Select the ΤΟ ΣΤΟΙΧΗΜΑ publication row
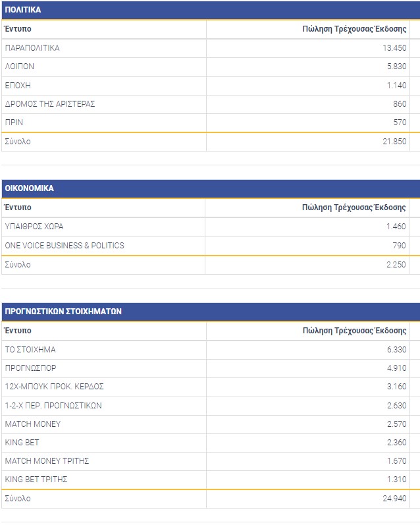This screenshot has height=525, width=420. 30,350
